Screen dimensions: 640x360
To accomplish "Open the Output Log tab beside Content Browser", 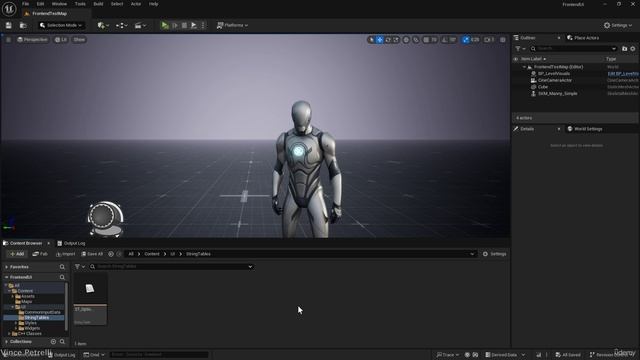I will coord(71,243).
